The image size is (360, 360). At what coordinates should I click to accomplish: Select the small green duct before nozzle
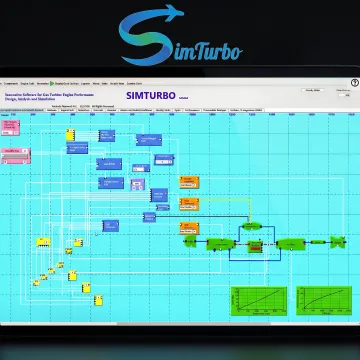point(318,242)
